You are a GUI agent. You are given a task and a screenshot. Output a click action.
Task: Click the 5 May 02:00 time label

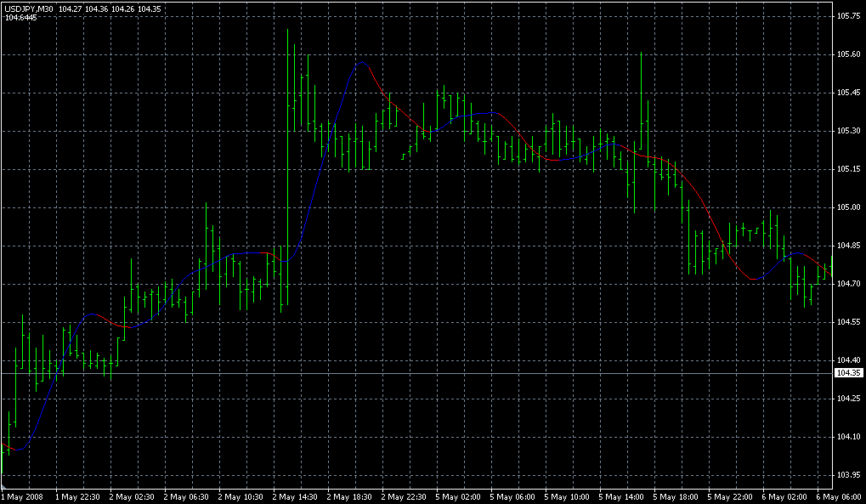pyautogui.click(x=459, y=496)
